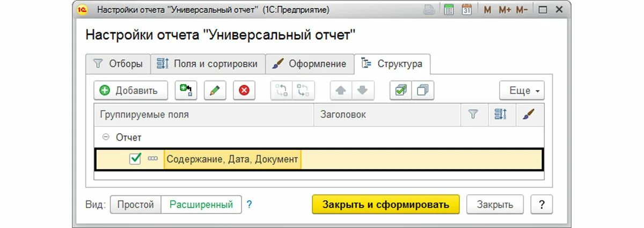The width and height of the screenshot is (644, 228).
Task: Switch view to Простой
Action: 136,204
